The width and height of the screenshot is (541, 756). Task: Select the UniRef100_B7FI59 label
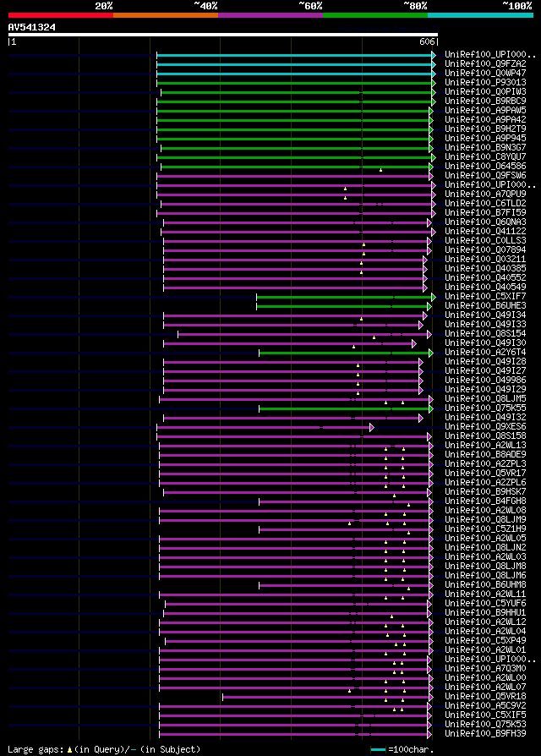pyautogui.click(x=485, y=212)
